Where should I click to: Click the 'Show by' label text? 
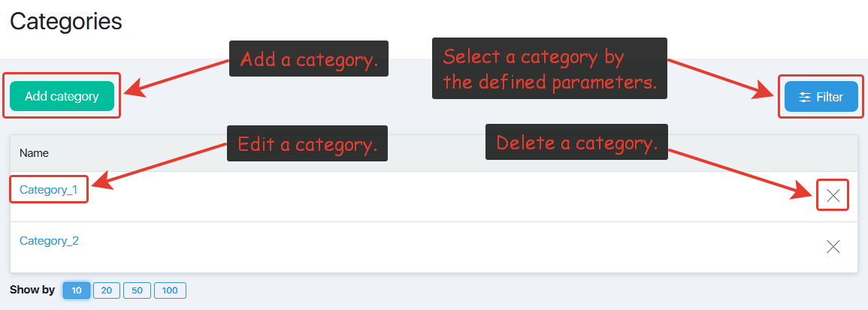click(32, 290)
